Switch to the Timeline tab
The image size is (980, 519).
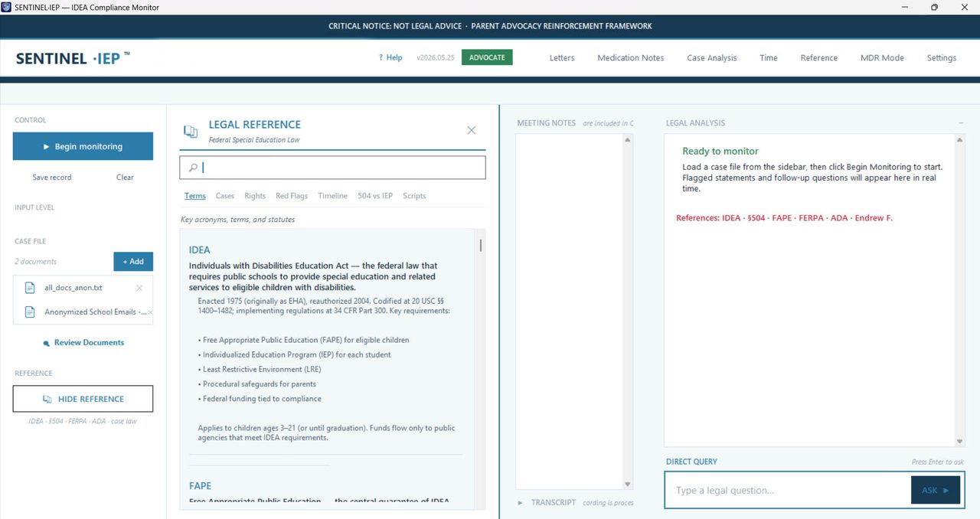click(332, 196)
